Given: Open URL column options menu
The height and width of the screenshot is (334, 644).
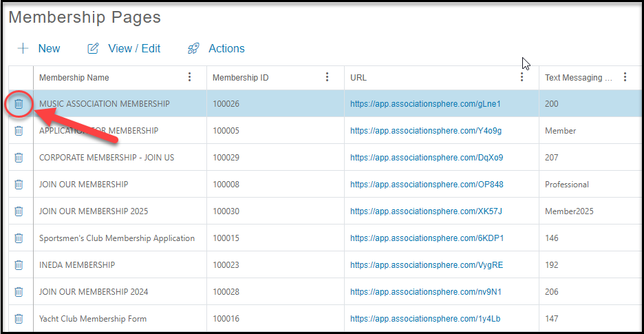Looking at the screenshot, I should pos(522,77).
